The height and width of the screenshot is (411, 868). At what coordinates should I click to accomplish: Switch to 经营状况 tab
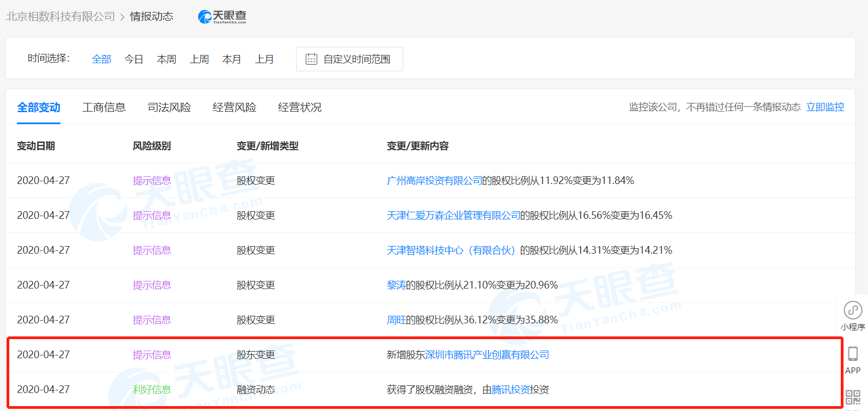(300, 107)
